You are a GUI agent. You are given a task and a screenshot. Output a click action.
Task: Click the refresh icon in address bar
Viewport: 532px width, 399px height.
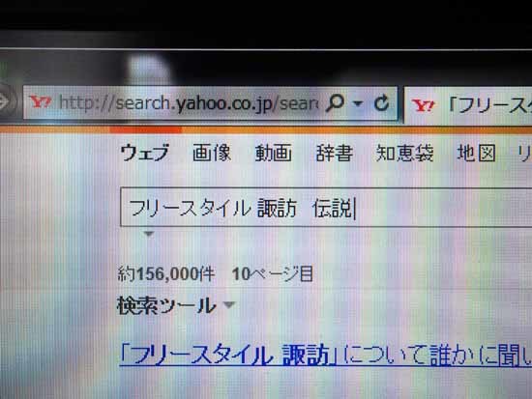pyautogui.click(x=381, y=103)
